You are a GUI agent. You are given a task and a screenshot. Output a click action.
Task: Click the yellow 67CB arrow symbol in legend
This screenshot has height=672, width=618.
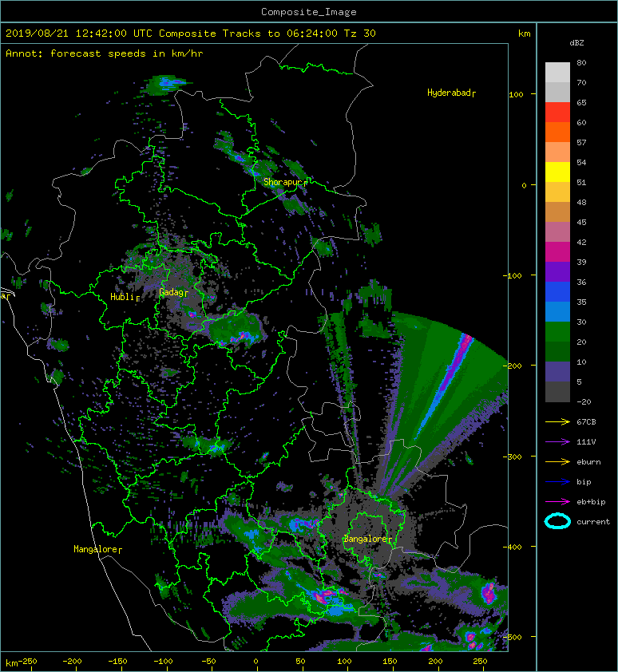pos(557,421)
